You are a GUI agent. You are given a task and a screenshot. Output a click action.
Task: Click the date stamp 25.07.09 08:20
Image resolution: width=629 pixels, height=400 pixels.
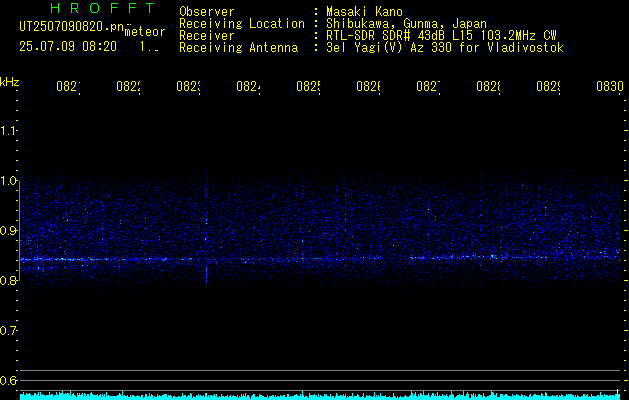pyautogui.click(x=68, y=47)
